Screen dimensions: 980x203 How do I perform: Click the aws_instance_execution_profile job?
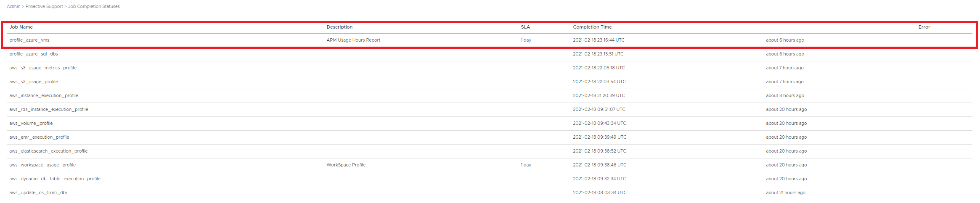(44, 95)
